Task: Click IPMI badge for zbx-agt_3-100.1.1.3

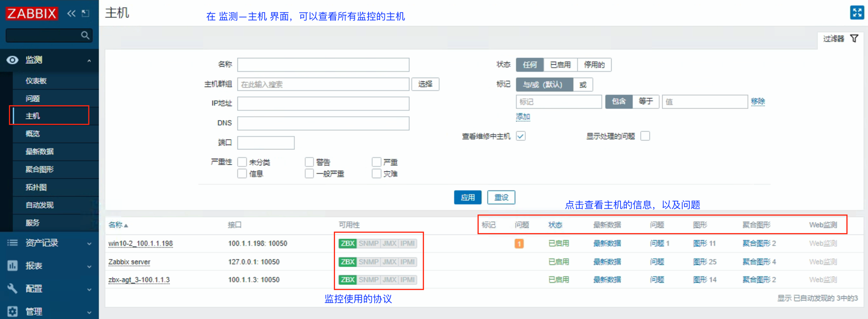Action: pos(407,279)
